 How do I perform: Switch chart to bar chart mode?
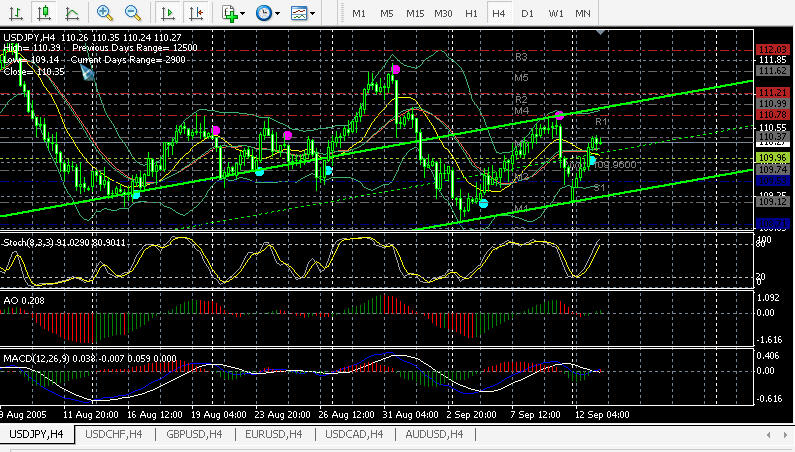pyautogui.click(x=15, y=13)
